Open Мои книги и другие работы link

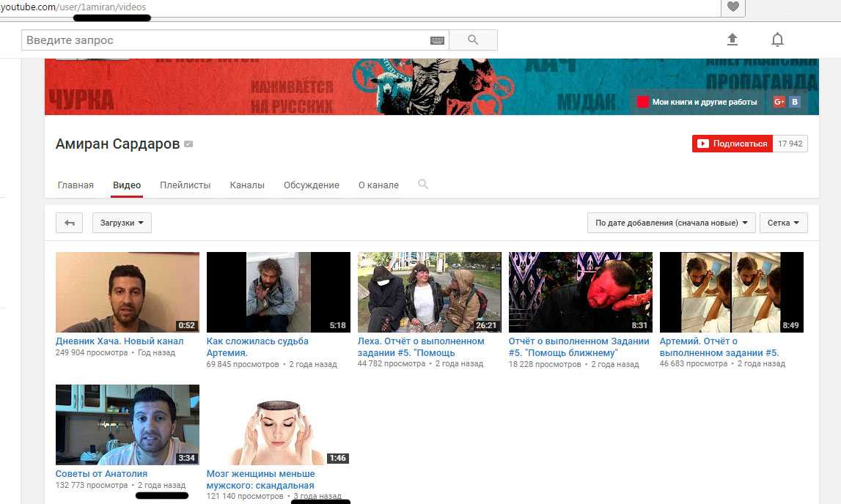(697, 103)
